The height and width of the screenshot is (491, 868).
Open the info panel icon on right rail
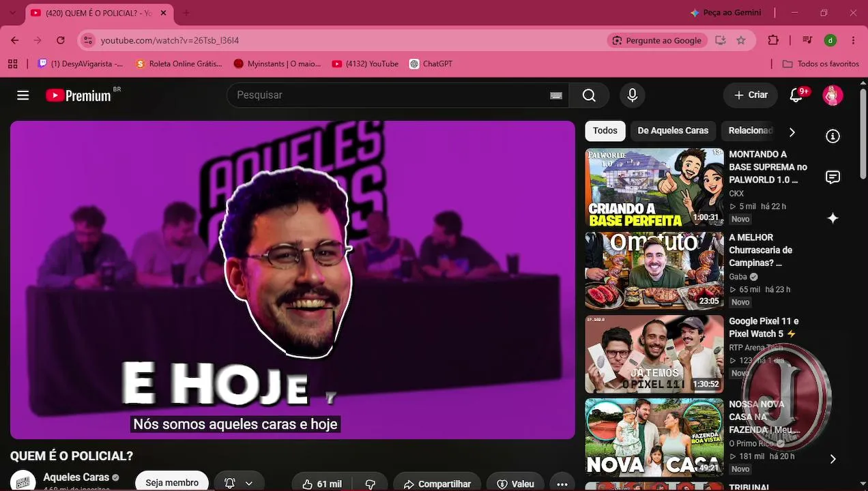pos(833,136)
